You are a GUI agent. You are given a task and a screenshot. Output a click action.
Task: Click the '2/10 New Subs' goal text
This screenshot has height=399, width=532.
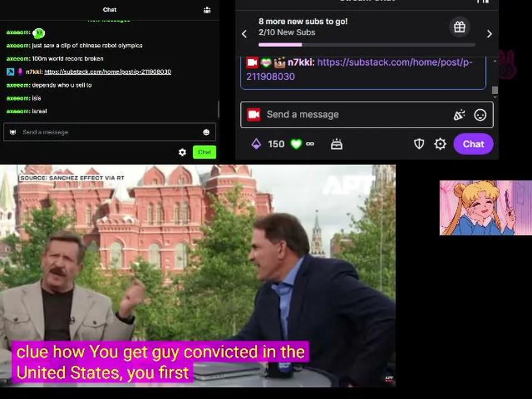[x=287, y=33]
